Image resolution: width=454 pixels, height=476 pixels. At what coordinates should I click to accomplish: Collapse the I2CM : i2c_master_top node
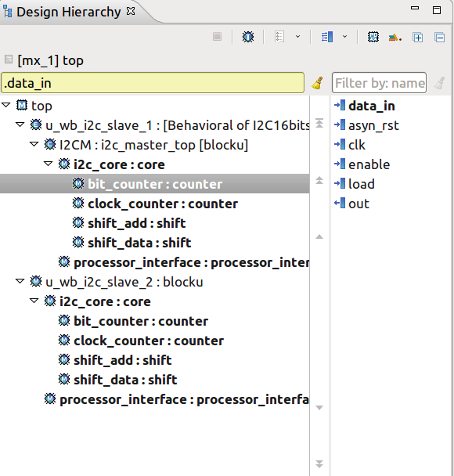click(34, 144)
